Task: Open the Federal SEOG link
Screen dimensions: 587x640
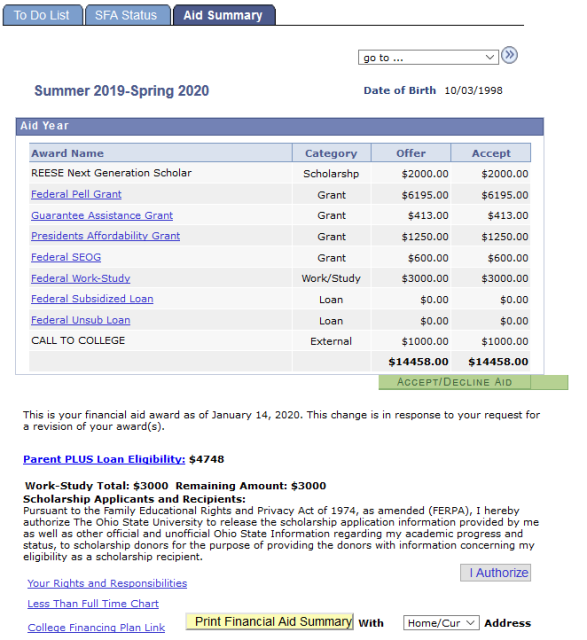Action: [x=66, y=257]
